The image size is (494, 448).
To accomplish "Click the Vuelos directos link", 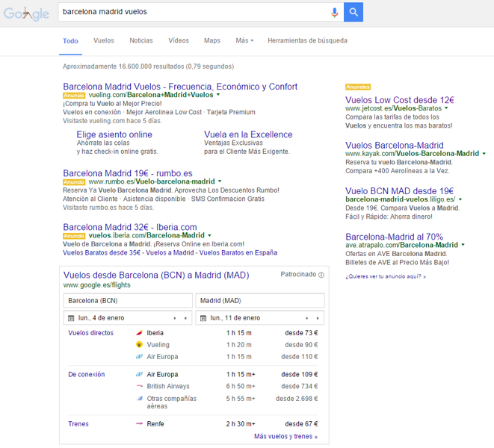I will click(x=90, y=333).
